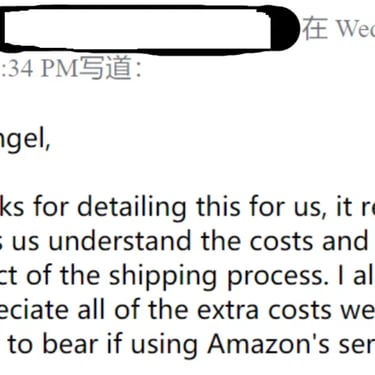Image resolution: width=375 pixels, height=375 pixels.
Task: Select the partially visible 'Wed' date text
Action: click(x=355, y=28)
